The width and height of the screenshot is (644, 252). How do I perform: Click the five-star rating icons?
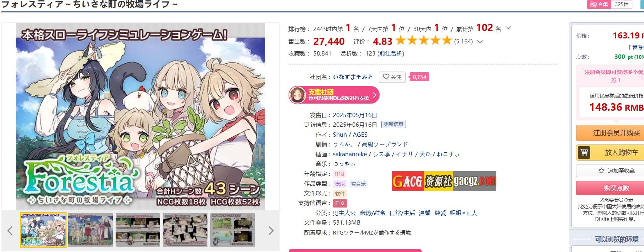point(423,41)
